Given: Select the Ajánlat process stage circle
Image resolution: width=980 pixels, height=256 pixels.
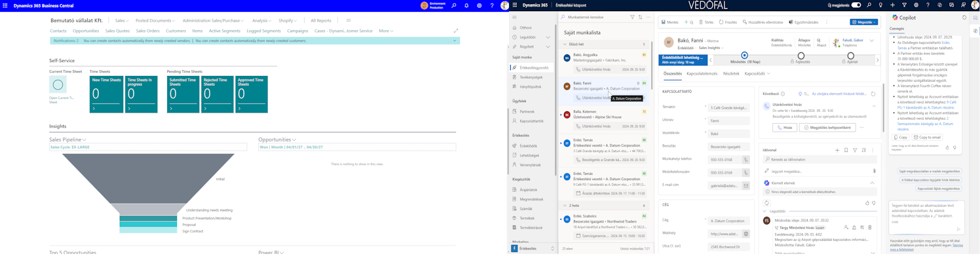Looking at the screenshot, I should point(850,56).
